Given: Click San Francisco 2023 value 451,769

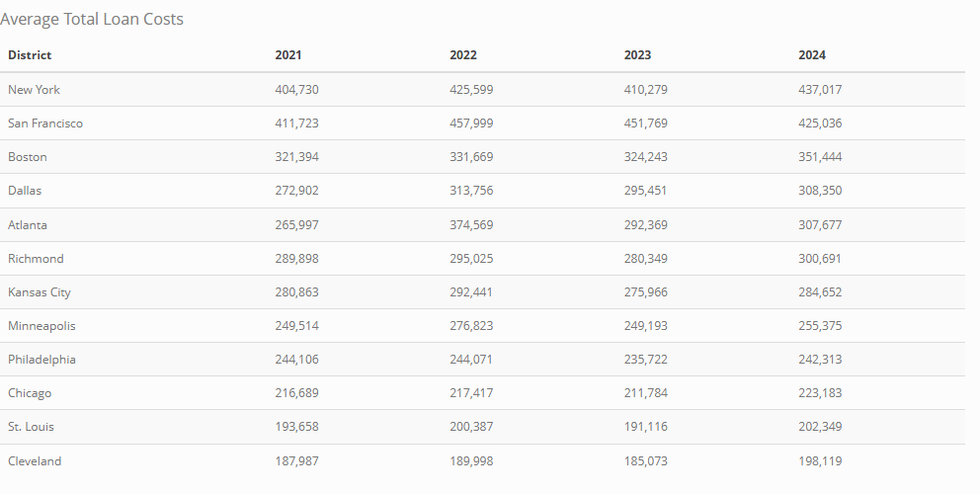Looking at the screenshot, I should [646, 123].
